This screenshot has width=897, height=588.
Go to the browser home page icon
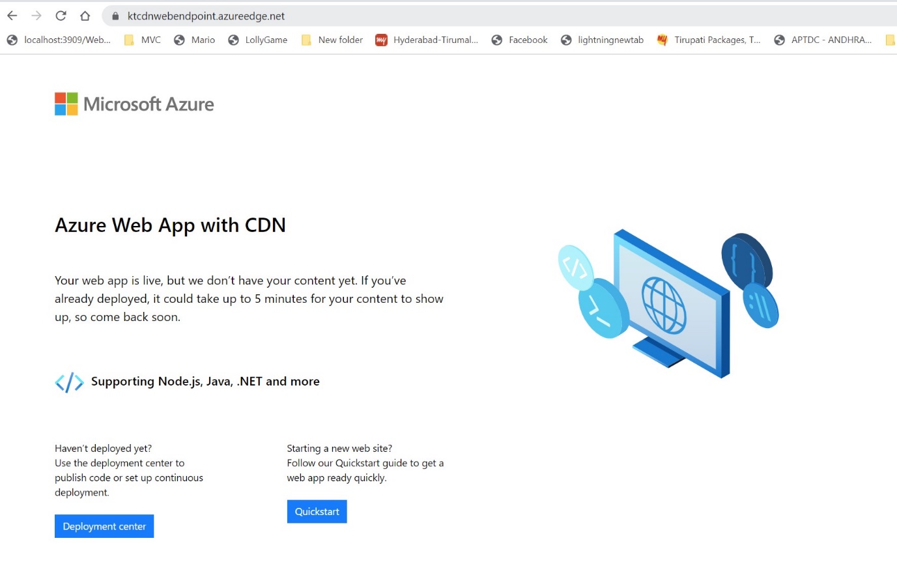coord(85,16)
